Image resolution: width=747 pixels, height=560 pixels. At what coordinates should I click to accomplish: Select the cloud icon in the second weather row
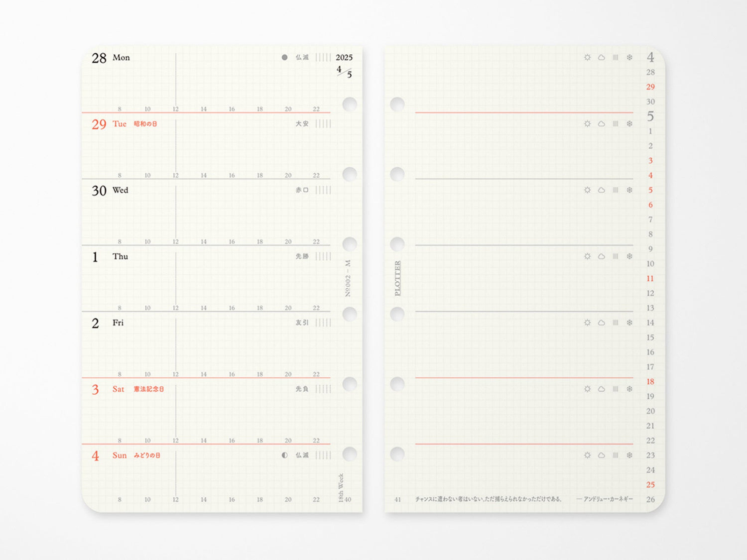click(602, 123)
